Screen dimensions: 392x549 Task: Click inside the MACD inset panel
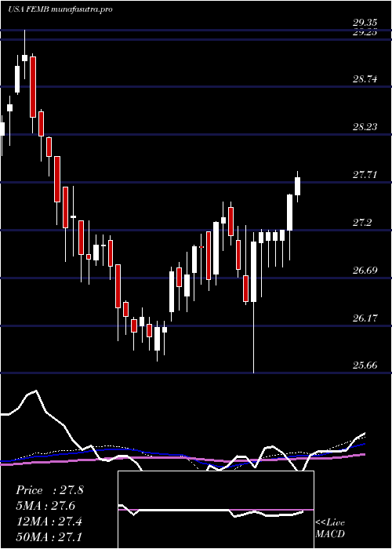216,510
